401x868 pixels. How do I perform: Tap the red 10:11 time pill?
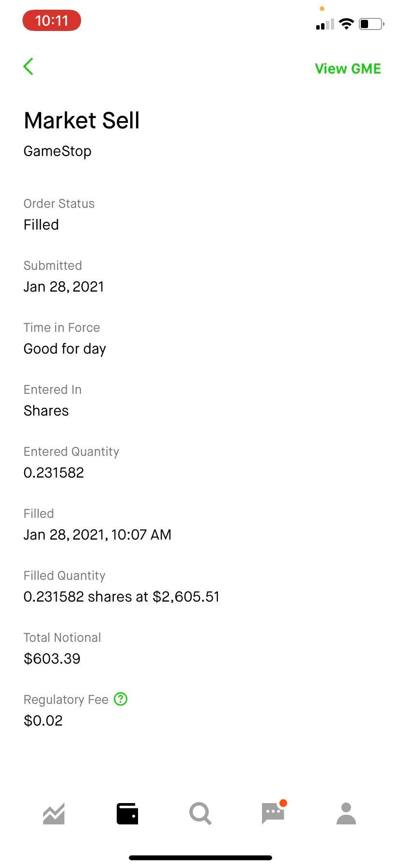[x=52, y=21]
